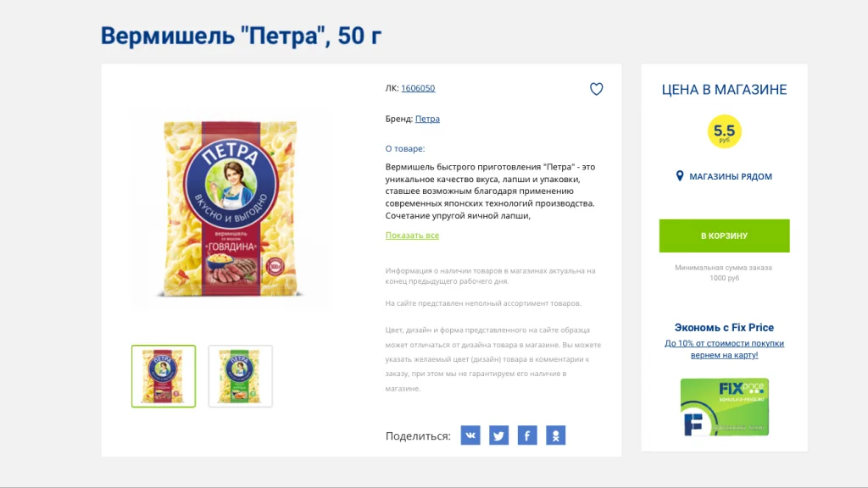868x488 pixels.
Task: Share product on Odnoklassniki
Action: click(556, 435)
